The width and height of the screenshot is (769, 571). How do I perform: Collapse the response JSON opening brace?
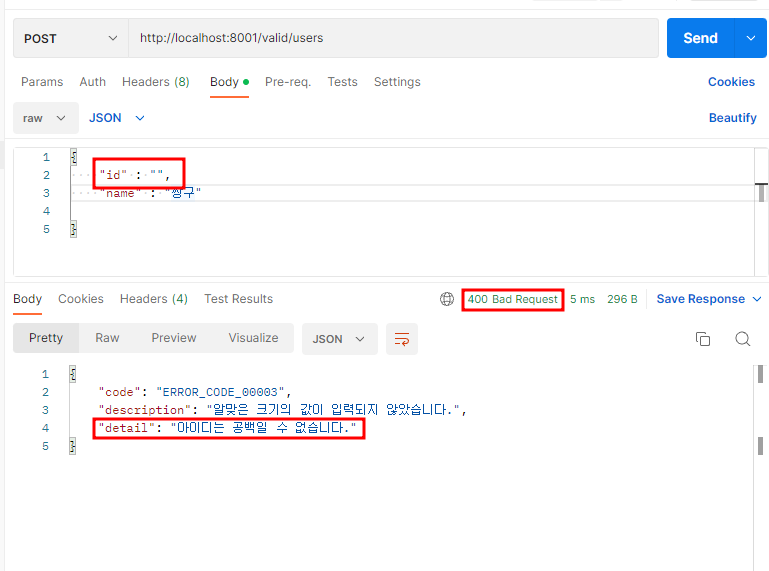pyautogui.click(x=73, y=374)
